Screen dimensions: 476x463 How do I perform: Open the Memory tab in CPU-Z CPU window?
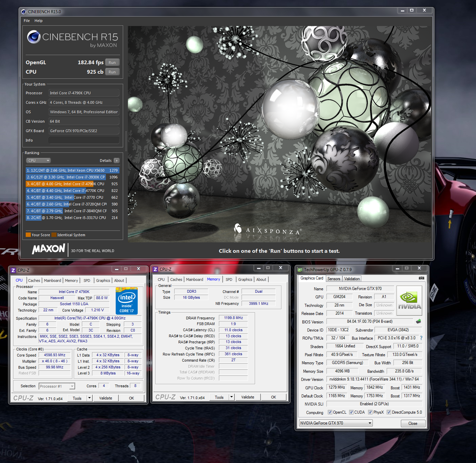click(x=71, y=281)
